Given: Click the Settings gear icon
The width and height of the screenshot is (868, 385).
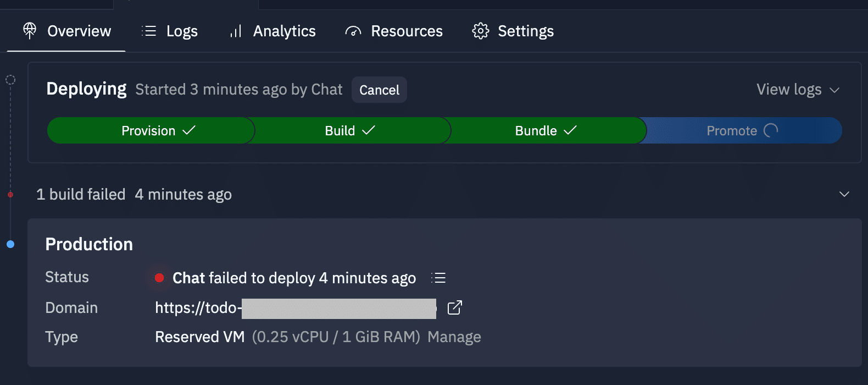Looking at the screenshot, I should [x=481, y=31].
